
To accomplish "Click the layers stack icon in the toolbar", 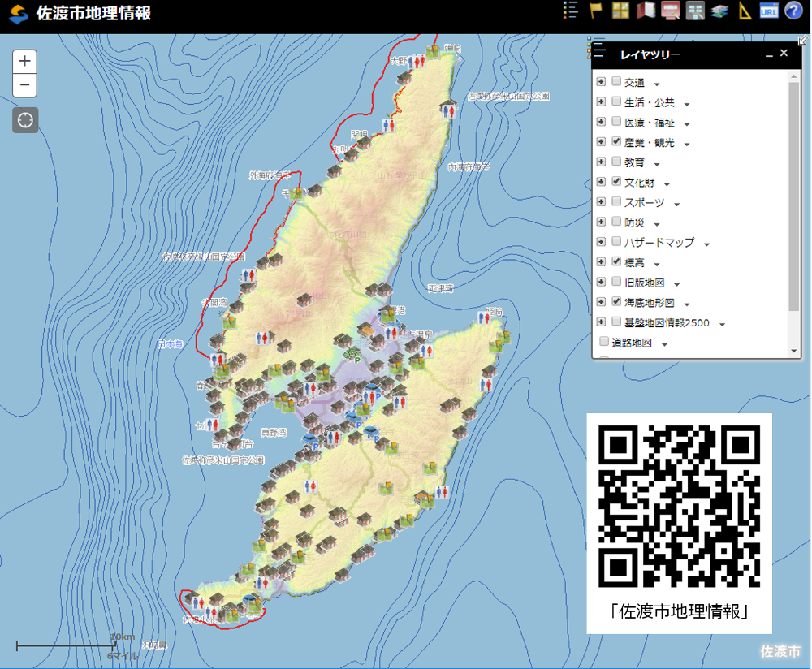I will [719, 11].
